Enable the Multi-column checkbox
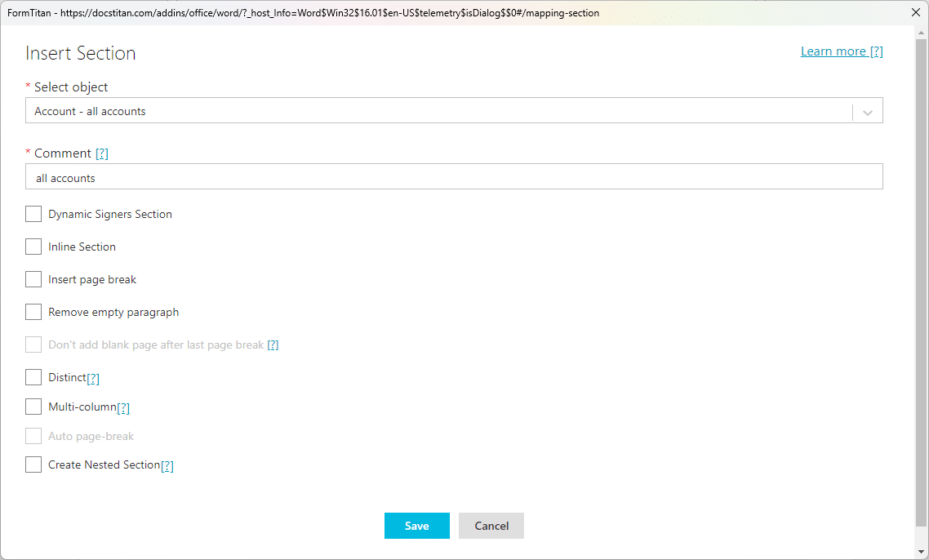Viewport: 929px width, 560px height. [33, 407]
